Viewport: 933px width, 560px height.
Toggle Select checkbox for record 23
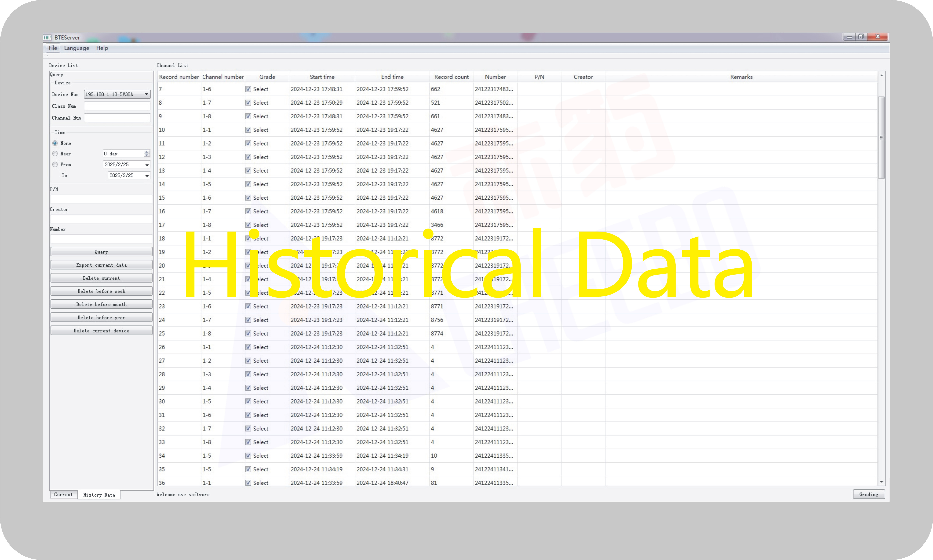click(248, 306)
